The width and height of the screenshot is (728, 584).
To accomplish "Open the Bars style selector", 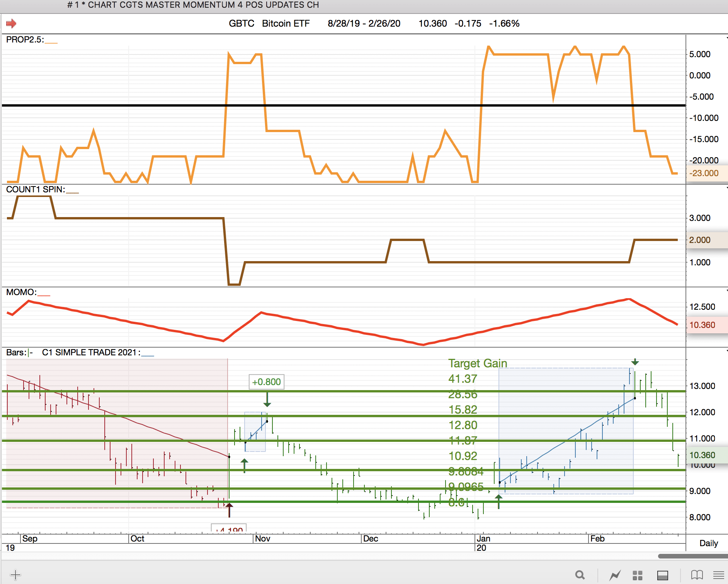I will (x=30, y=353).
